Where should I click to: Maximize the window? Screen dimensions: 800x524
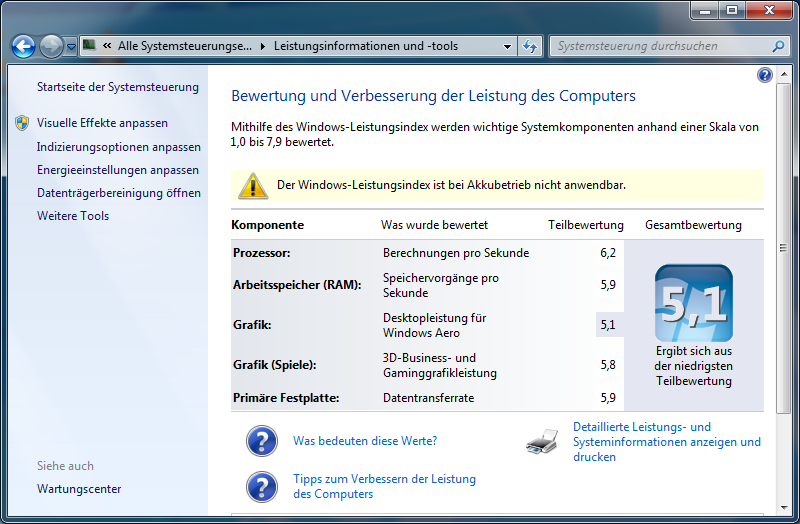(732, 10)
